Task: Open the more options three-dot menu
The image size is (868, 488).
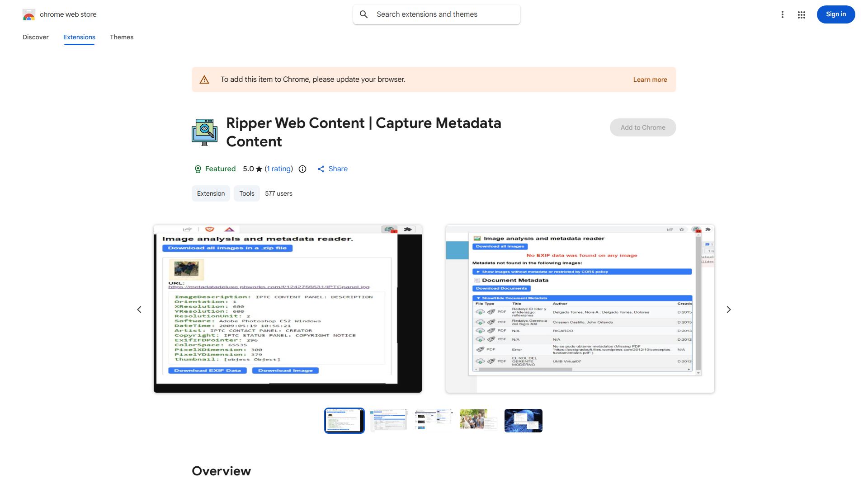Action: coord(783,14)
